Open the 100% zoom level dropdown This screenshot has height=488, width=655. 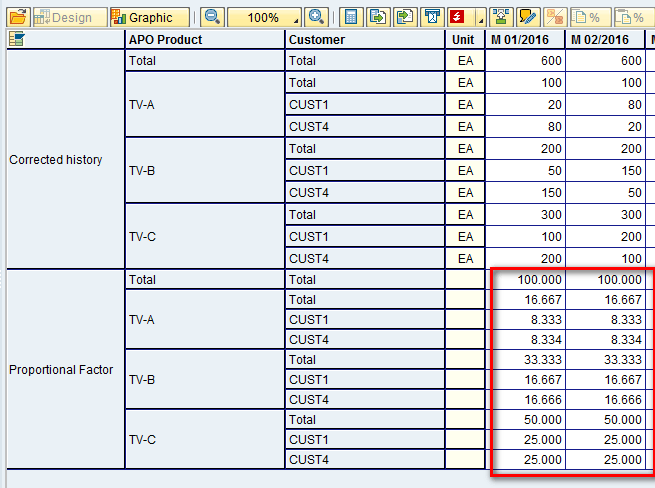pos(296,20)
